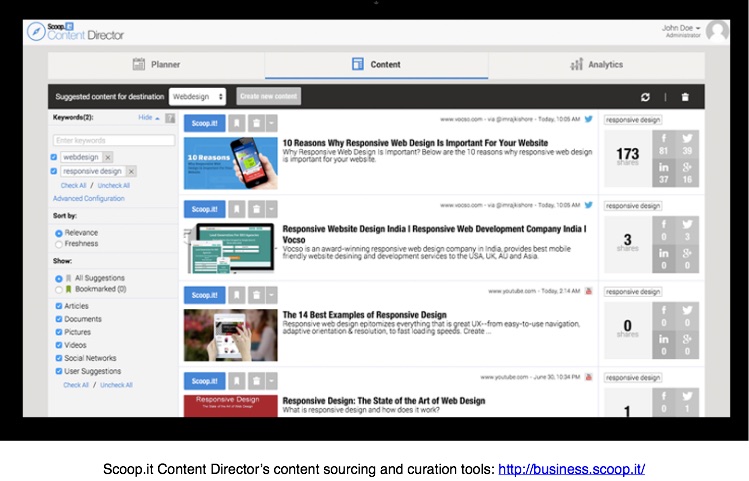Uncheck the Documents checkbox

pyautogui.click(x=59, y=319)
